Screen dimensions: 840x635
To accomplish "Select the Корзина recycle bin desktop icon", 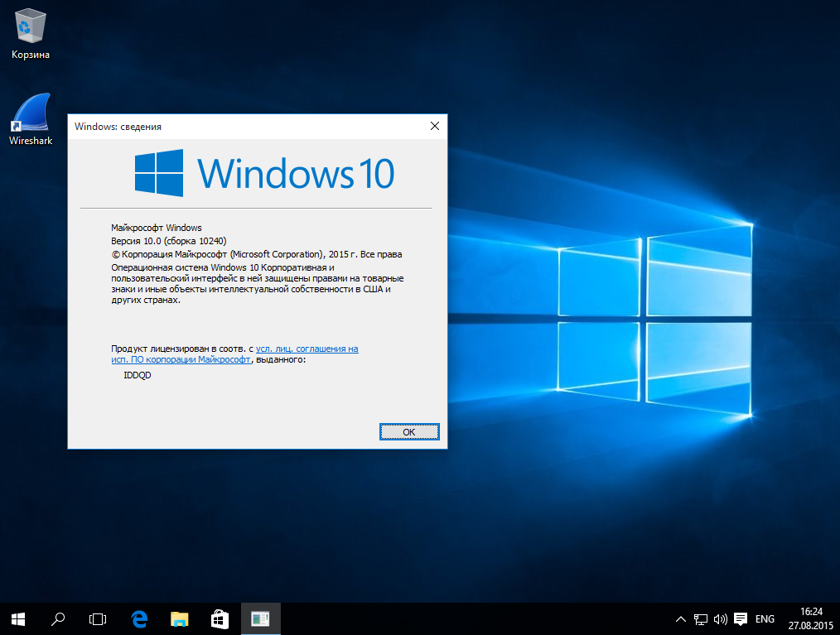I will [31, 33].
